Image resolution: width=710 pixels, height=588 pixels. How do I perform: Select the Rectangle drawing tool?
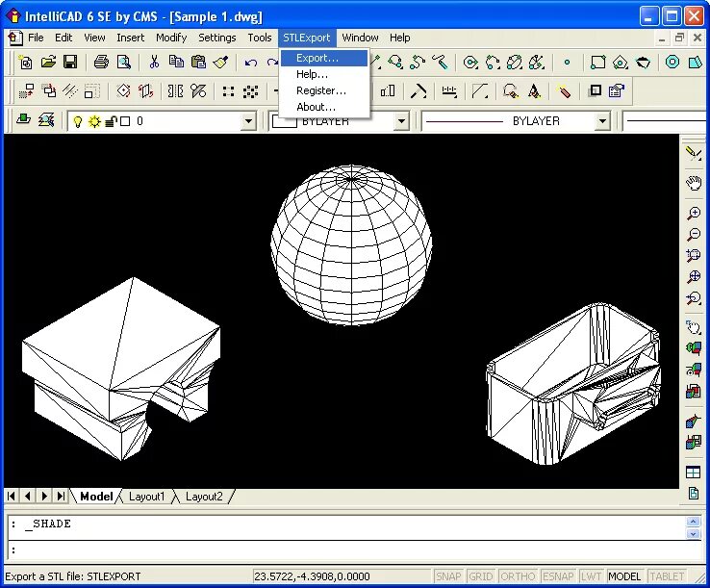[597, 62]
